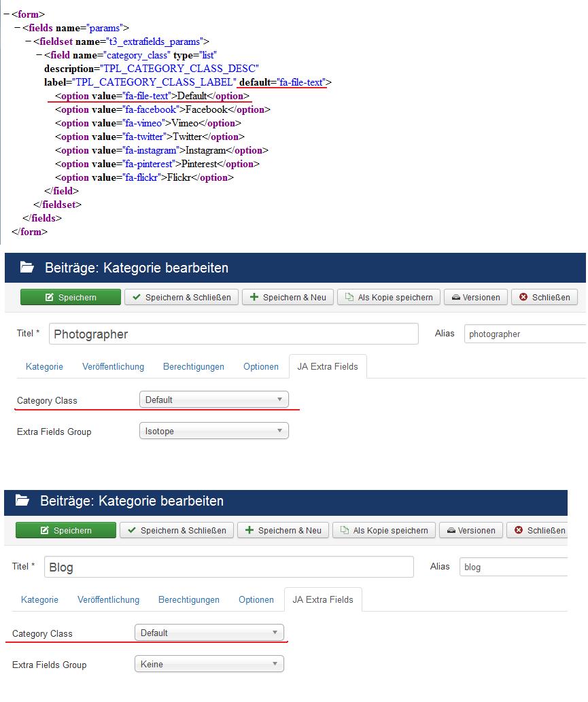Expand Extra Fields Group Keine dropdown
Viewport: 588px width, 702px height.
(x=209, y=664)
